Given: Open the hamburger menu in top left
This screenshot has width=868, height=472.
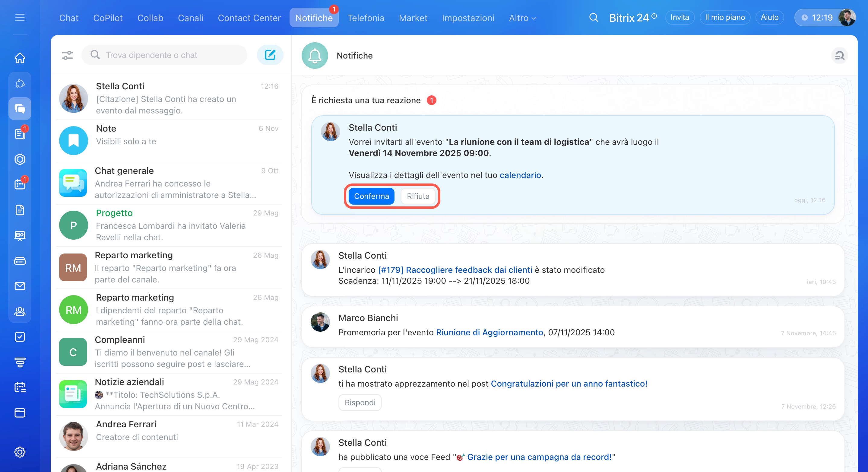Looking at the screenshot, I should coord(20,18).
